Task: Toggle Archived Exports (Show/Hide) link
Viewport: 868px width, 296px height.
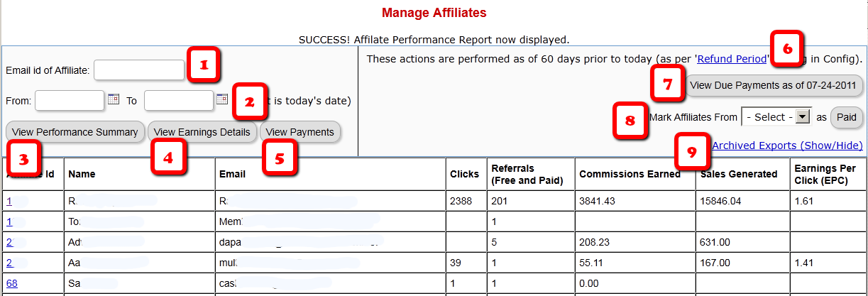Action: [x=787, y=146]
